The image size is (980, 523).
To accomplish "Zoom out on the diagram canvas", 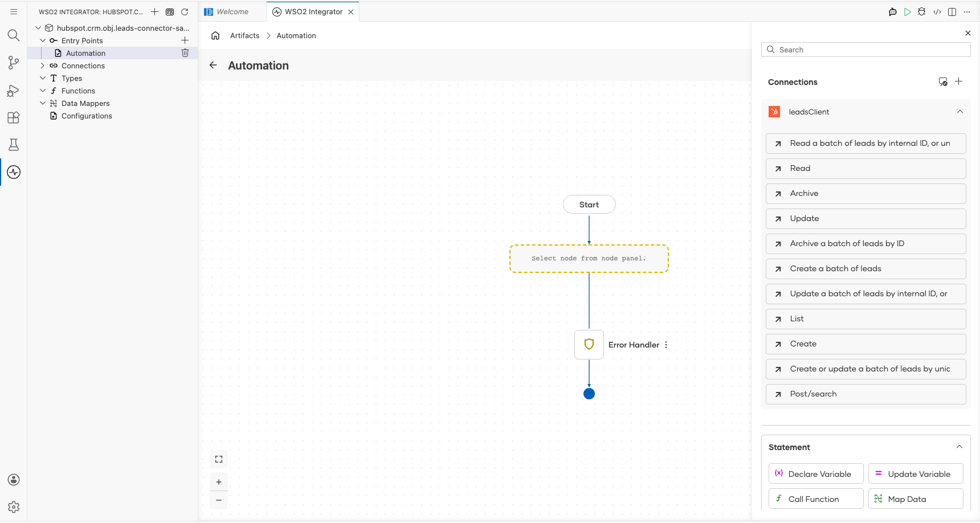I will tap(219, 500).
